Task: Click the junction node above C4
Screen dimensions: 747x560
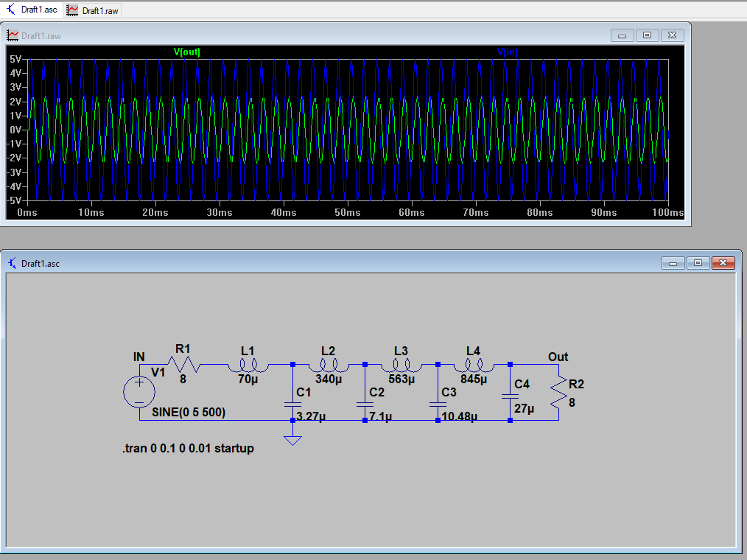Action: 510,365
